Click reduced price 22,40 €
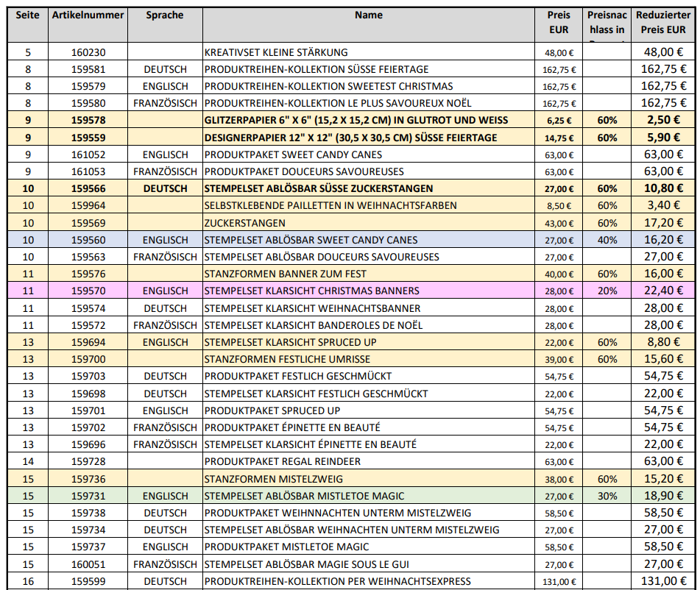The image size is (700, 590). pos(663,291)
